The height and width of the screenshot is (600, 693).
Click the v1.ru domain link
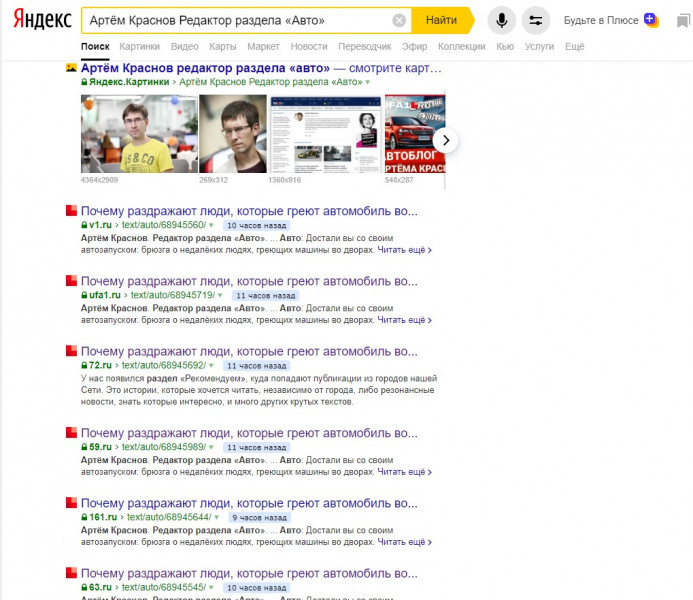(100, 225)
